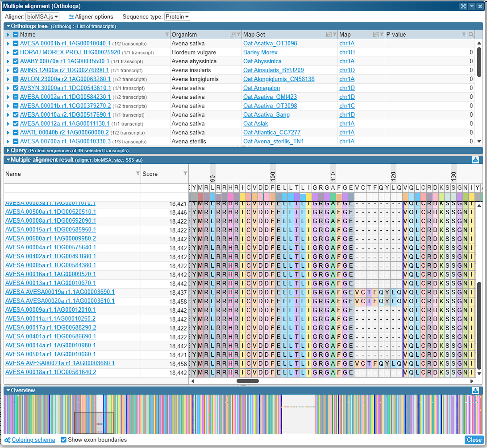487x448 pixels.
Task: Filter the P-value column
Action: tap(464, 35)
